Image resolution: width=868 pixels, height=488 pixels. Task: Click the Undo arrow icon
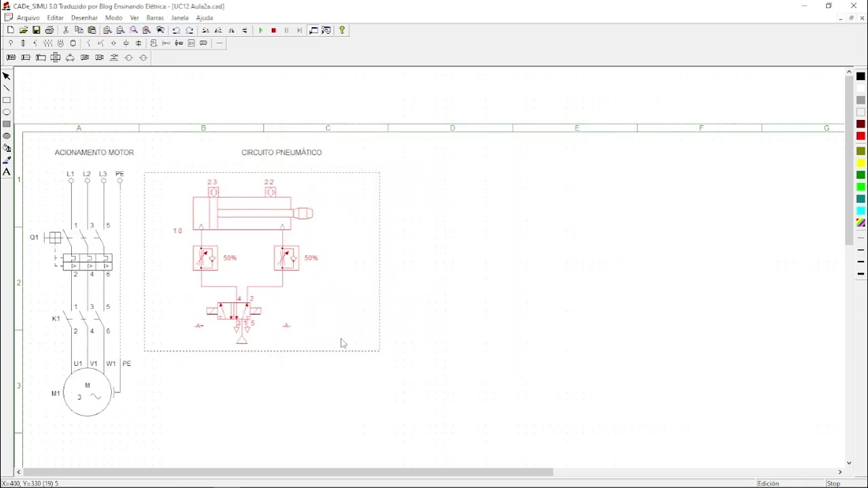(176, 30)
